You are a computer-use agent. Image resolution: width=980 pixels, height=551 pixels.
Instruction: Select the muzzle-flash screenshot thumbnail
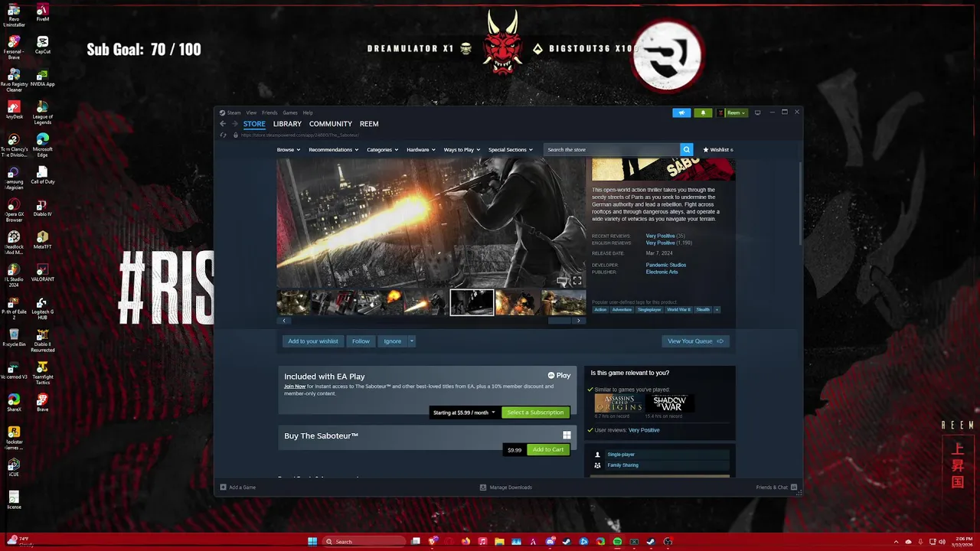coord(426,302)
